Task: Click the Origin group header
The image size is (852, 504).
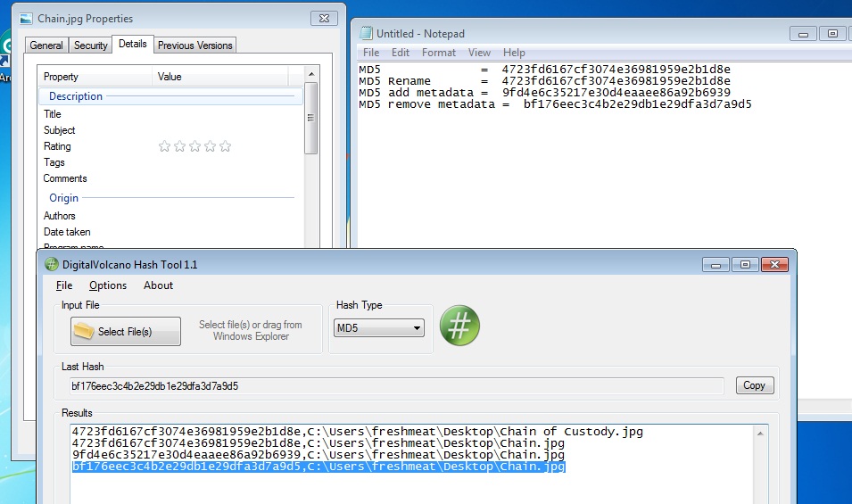Action: 170,198
